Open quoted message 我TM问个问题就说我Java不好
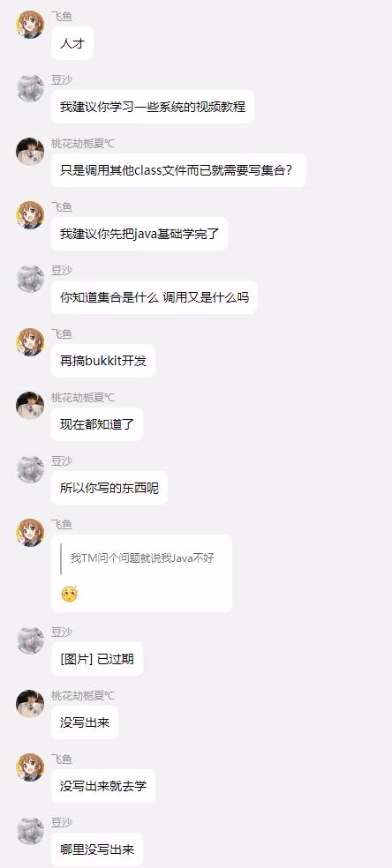 (x=142, y=558)
